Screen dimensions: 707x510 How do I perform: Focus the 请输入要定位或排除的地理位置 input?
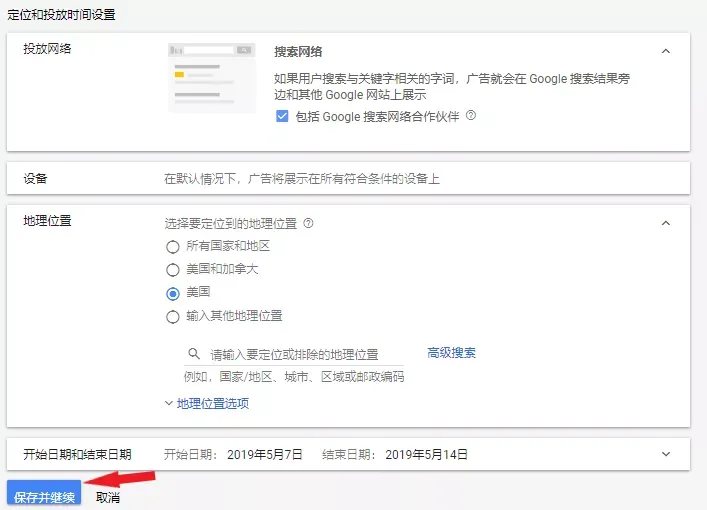pos(294,354)
